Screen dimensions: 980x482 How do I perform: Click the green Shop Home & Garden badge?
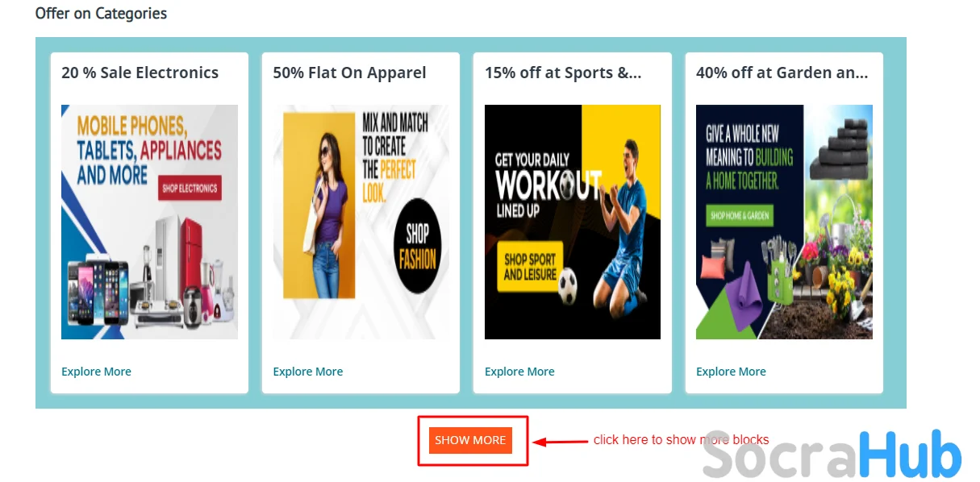coord(740,215)
